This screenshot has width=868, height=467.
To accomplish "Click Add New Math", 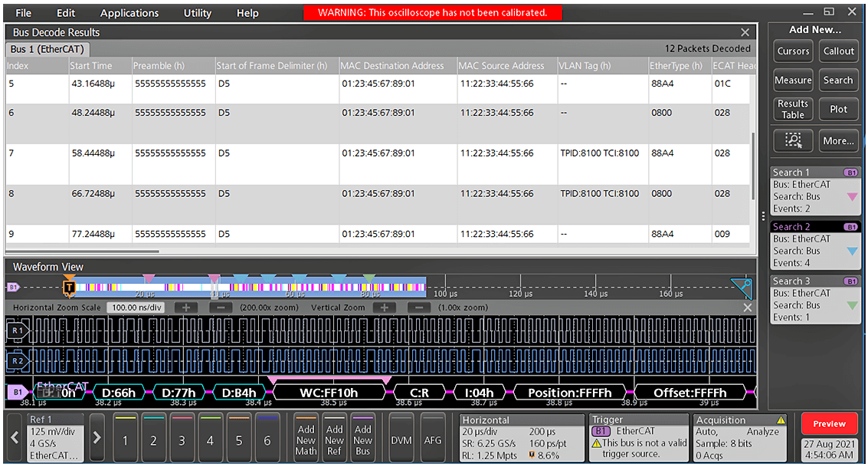I will click(x=306, y=438).
